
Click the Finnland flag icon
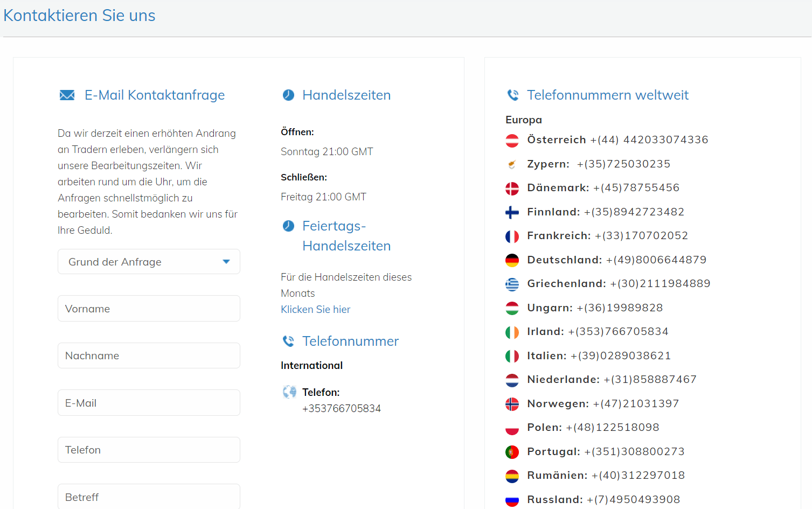pos(512,212)
